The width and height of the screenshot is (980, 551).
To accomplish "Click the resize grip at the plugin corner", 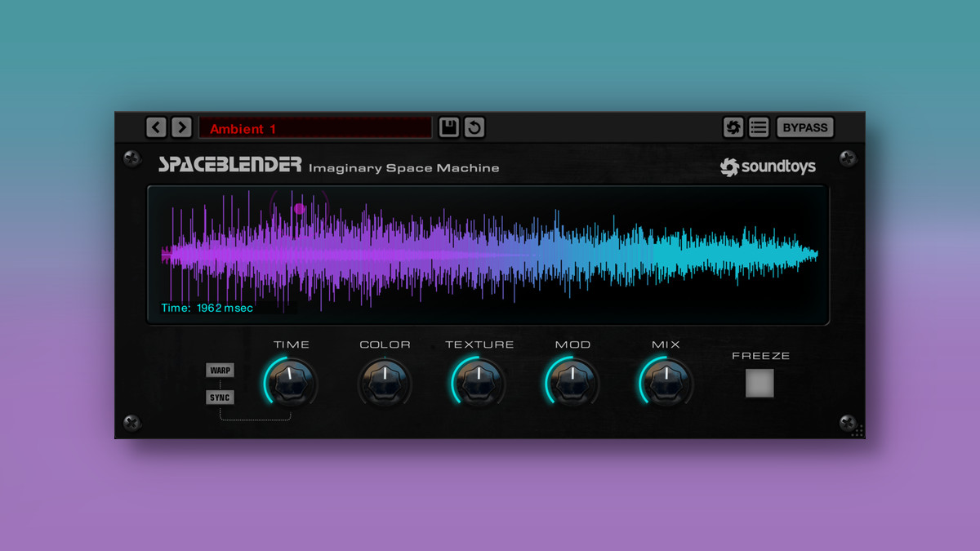I will [857, 430].
